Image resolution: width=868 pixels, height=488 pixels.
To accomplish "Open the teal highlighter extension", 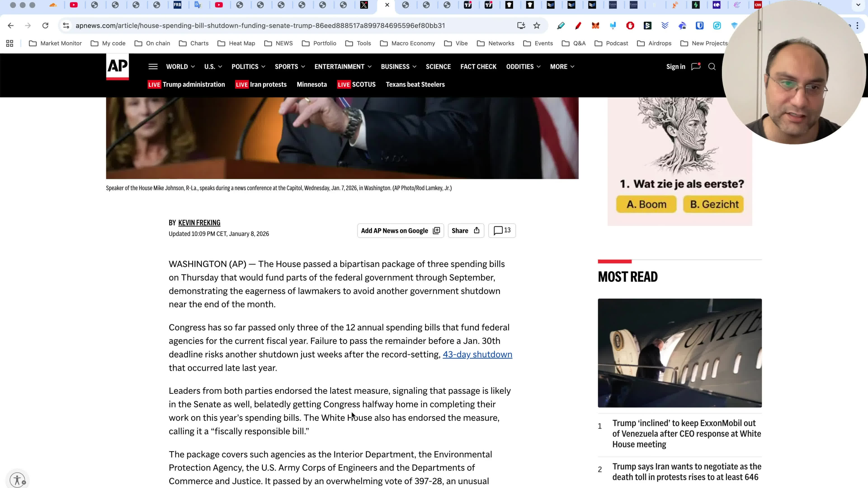I will pyautogui.click(x=561, y=26).
